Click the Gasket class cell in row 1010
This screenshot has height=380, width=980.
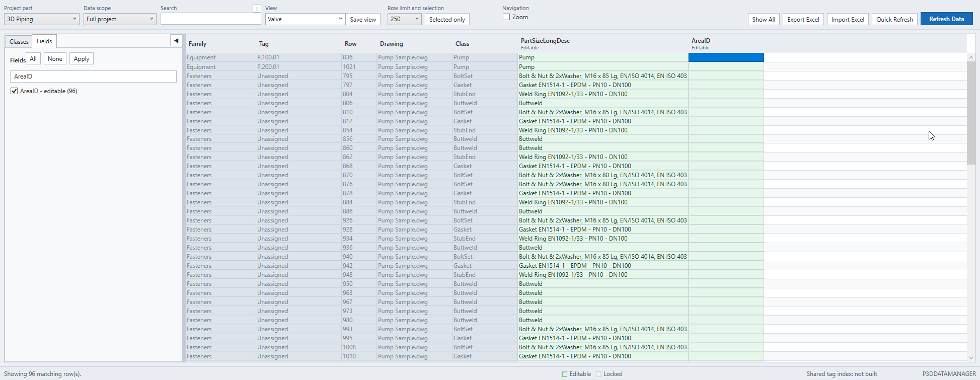pos(485,356)
